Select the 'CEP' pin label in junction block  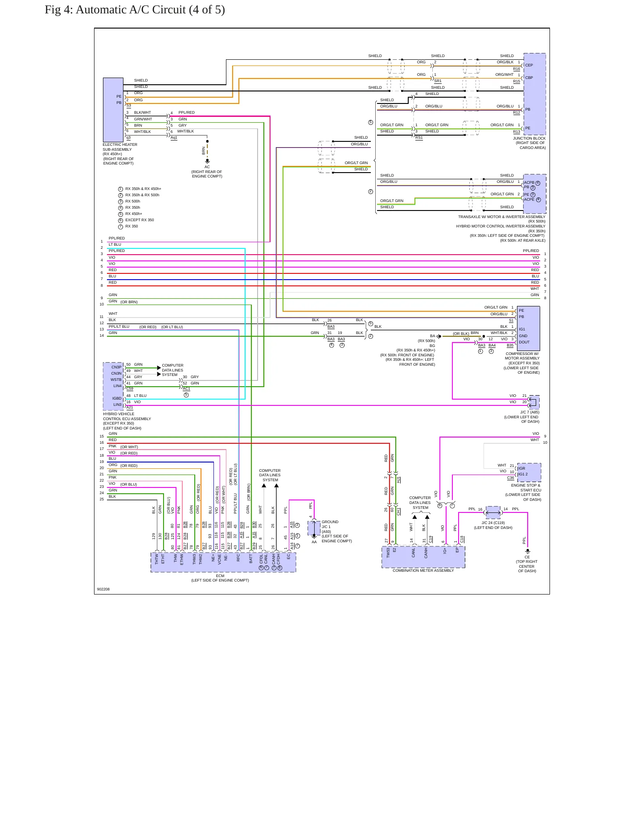(529, 65)
